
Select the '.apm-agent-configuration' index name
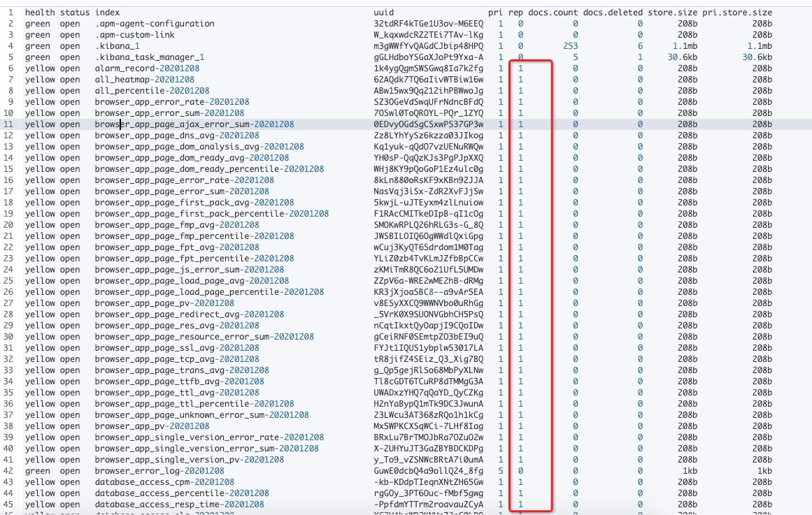155,24
